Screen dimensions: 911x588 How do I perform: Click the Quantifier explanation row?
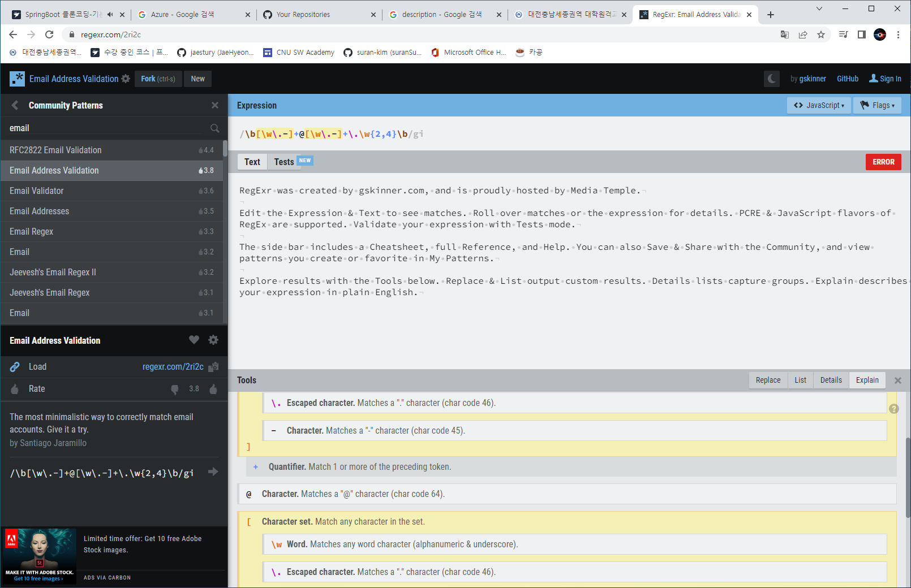pos(571,467)
